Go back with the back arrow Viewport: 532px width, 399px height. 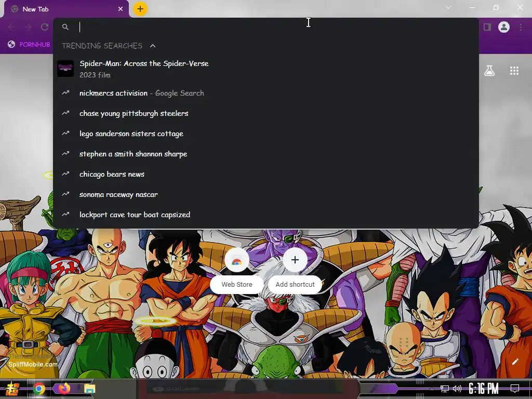(x=11, y=27)
